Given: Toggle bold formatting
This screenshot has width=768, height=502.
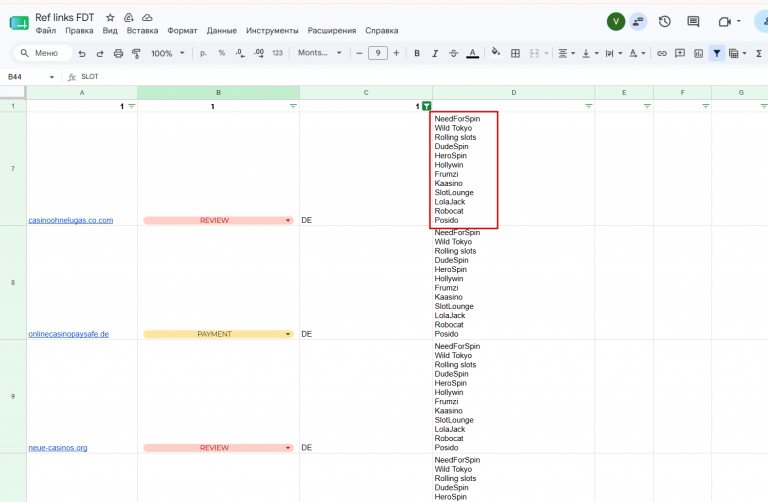Looking at the screenshot, I should (x=417, y=53).
